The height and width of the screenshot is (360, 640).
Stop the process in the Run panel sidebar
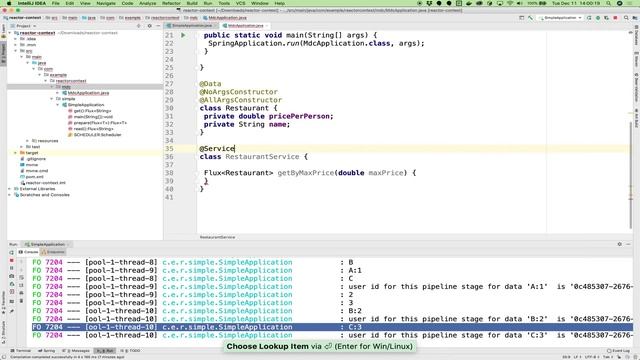(11, 260)
